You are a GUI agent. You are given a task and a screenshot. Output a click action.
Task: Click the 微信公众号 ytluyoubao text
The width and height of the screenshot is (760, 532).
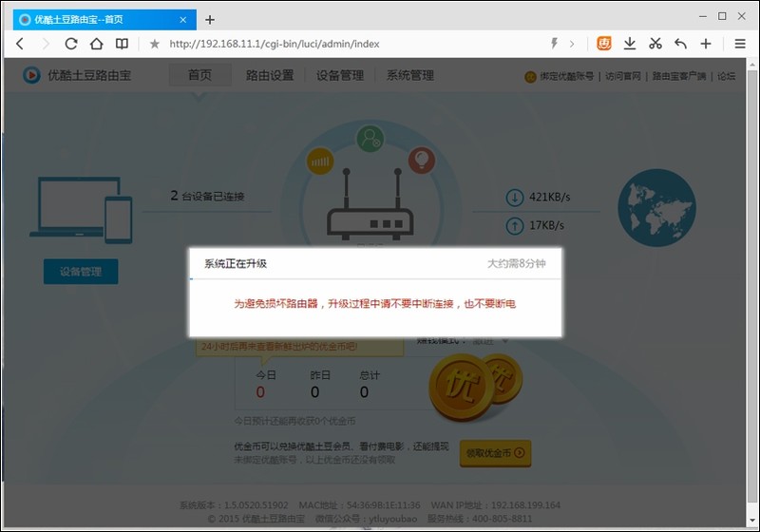[366, 519]
